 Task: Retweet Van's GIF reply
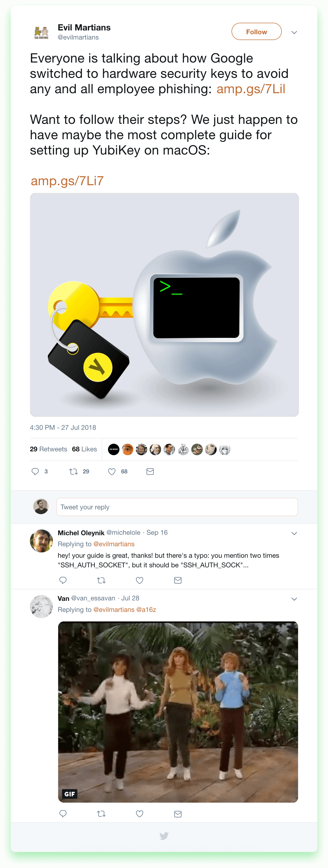click(101, 814)
